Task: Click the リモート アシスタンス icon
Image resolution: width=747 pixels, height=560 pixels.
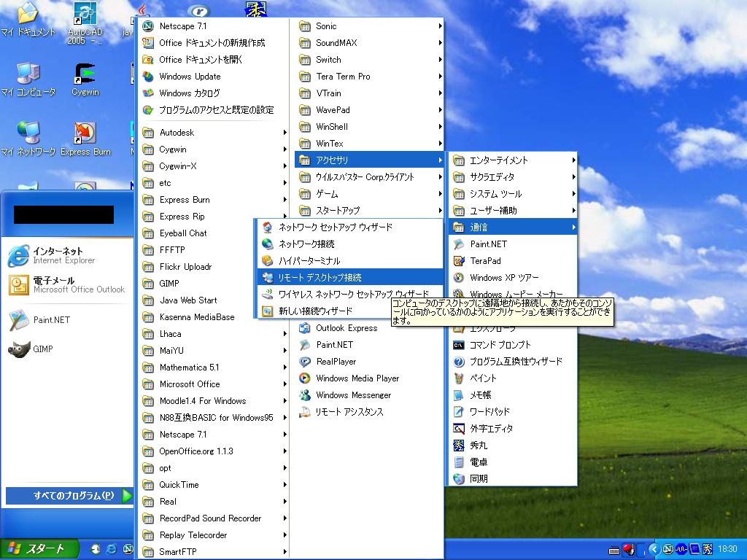Action: pyautogui.click(x=304, y=412)
